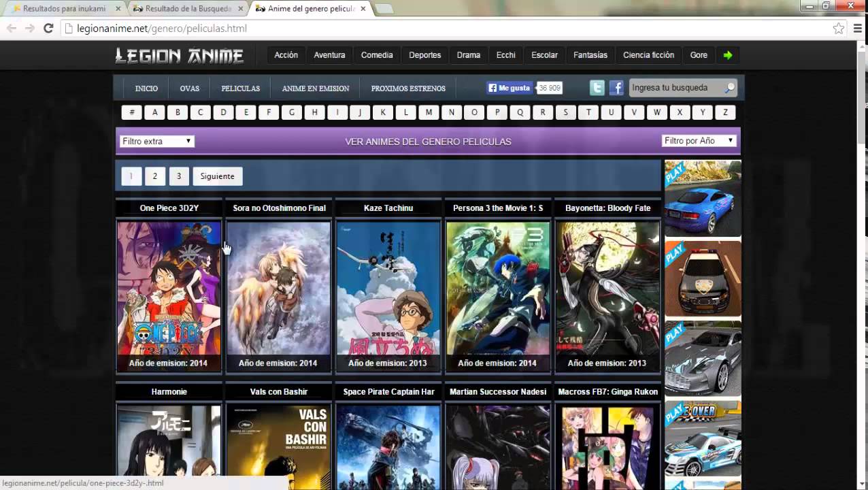
Task: Click the browser back arrow
Action: click(x=11, y=29)
